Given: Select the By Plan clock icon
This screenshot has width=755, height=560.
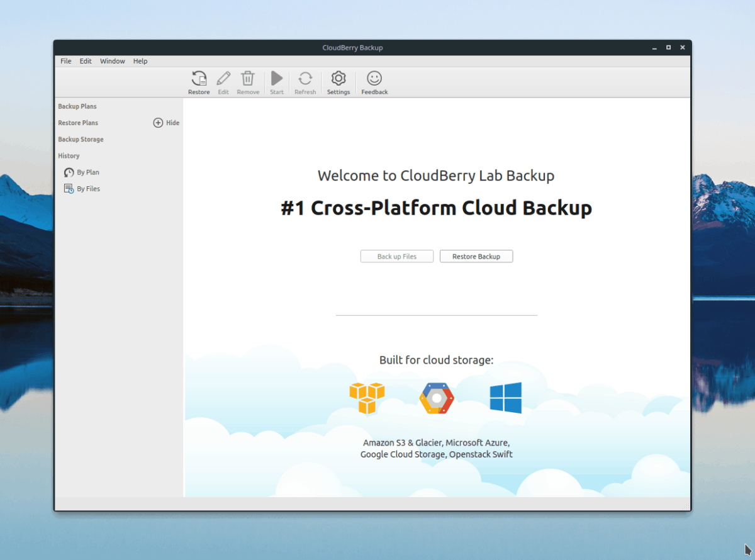Looking at the screenshot, I should (69, 172).
